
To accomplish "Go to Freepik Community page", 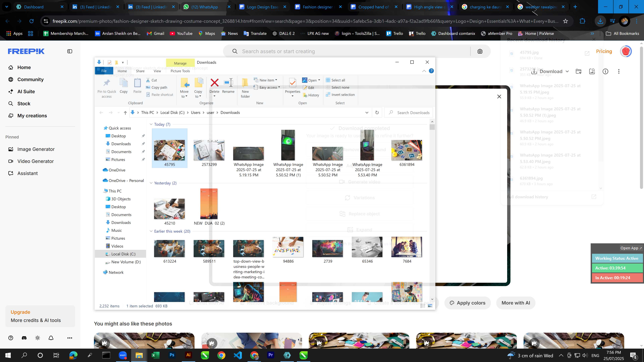I will 30,79.
